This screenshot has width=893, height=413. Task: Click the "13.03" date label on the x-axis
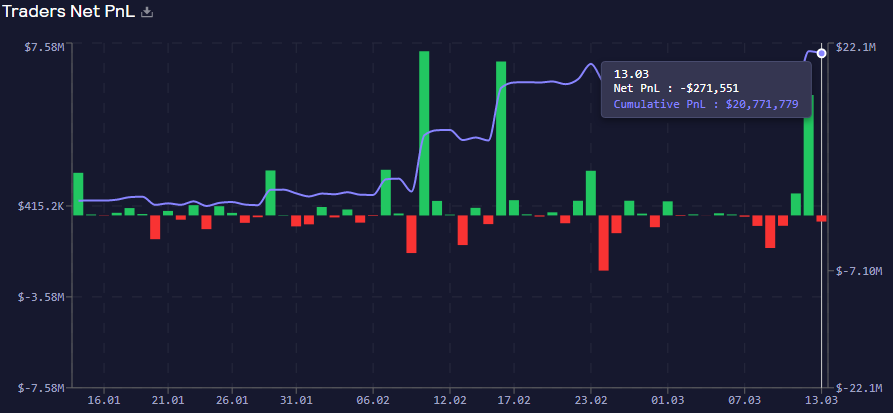(821, 400)
